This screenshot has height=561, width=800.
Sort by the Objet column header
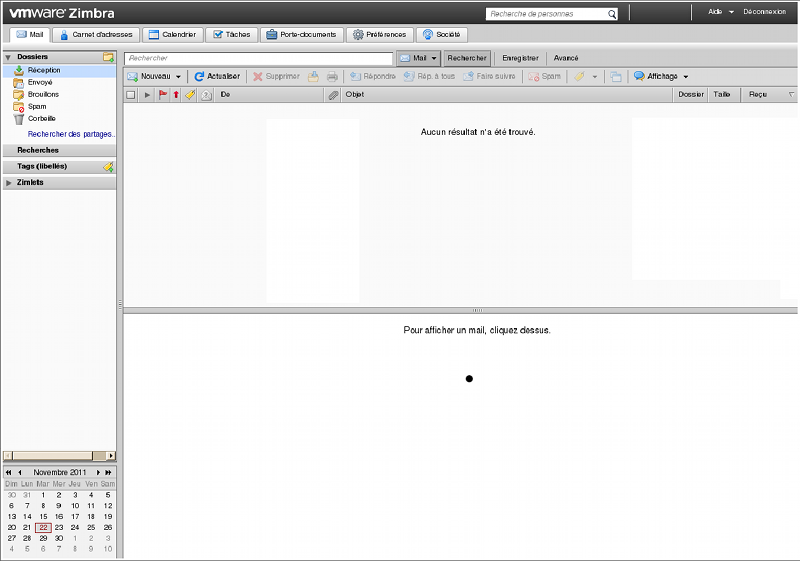(x=508, y=95)
